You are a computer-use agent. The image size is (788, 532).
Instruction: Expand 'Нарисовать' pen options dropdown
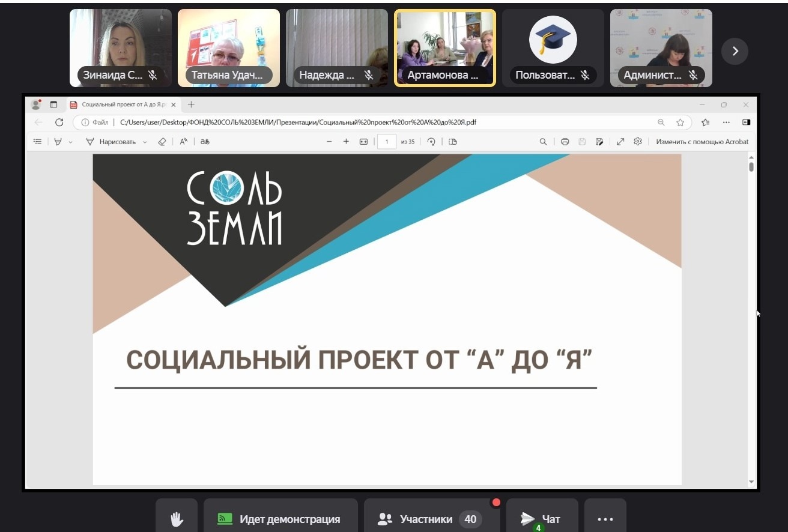pos(145,142)
